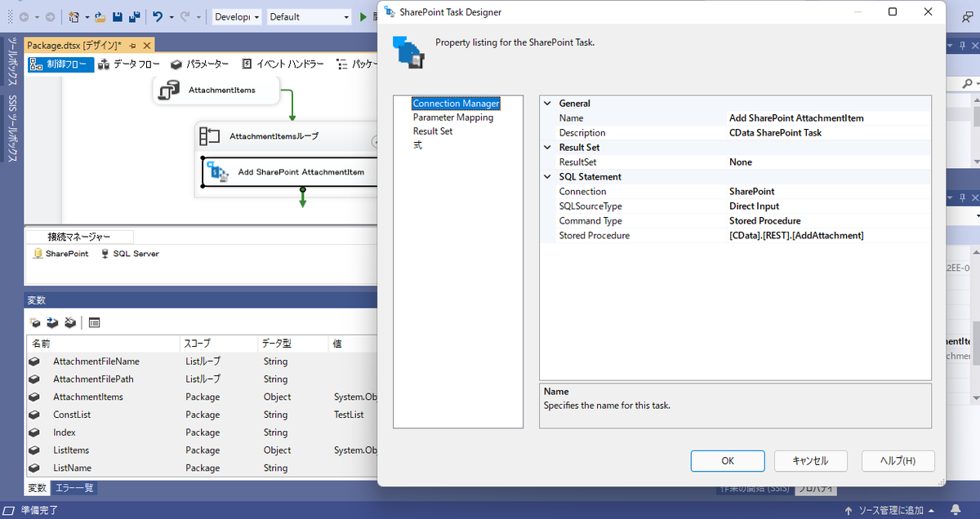The image size is (980, 519).
Task: Undo the last action with the toolbar arrow
Action: [x=158, y=16]
